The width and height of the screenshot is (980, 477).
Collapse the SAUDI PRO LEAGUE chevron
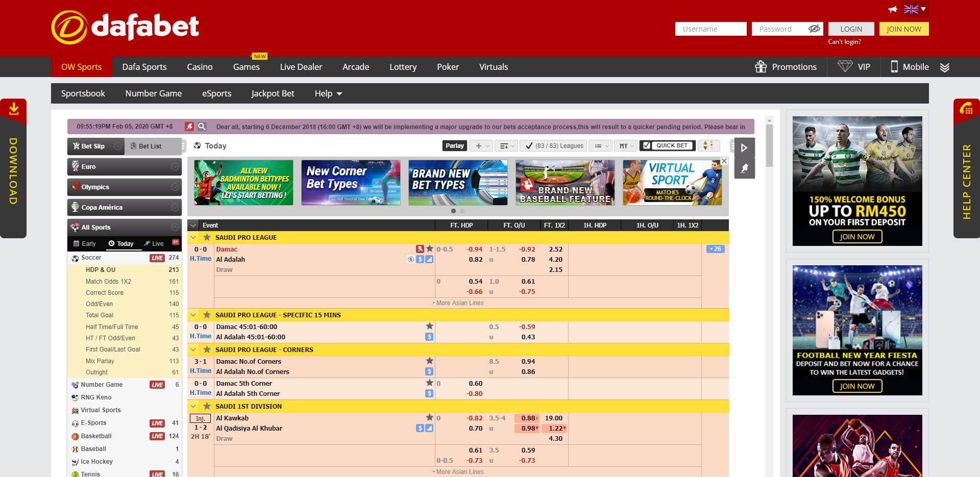[x=193, y=237]
